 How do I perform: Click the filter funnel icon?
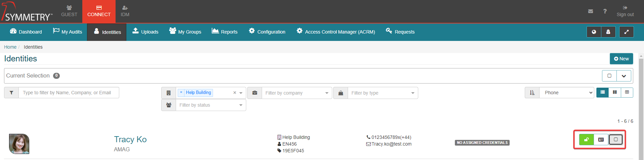coord(11,93)
